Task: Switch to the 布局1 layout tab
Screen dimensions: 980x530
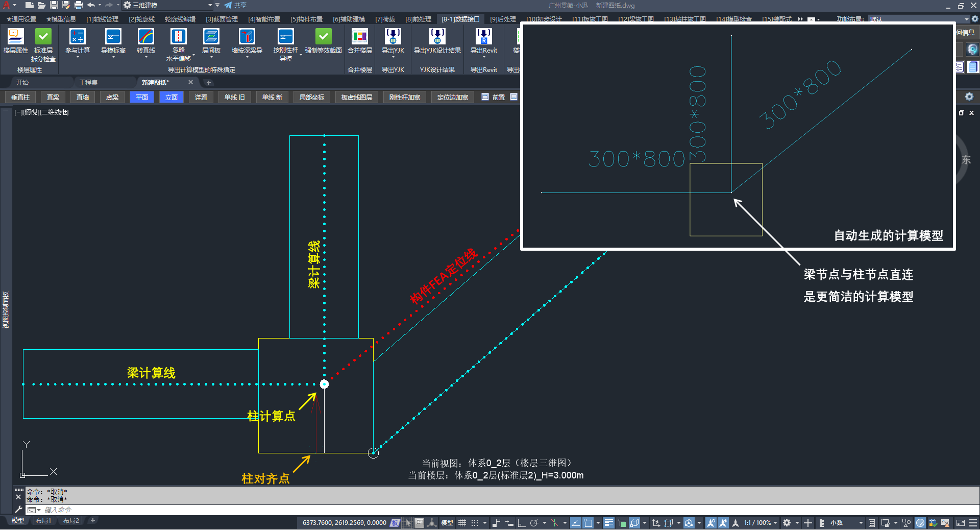Action: (43, 521)
